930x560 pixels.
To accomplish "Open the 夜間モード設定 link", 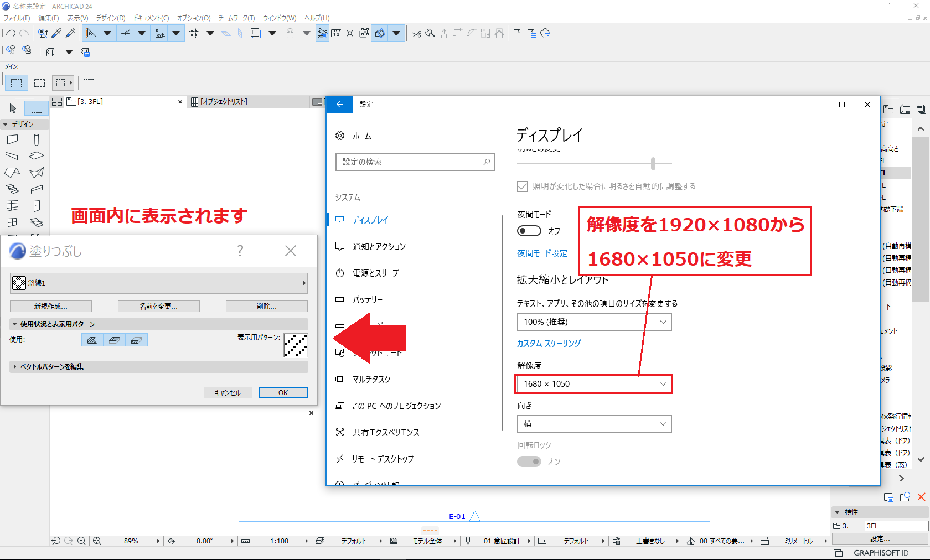I will click(542, 253).
